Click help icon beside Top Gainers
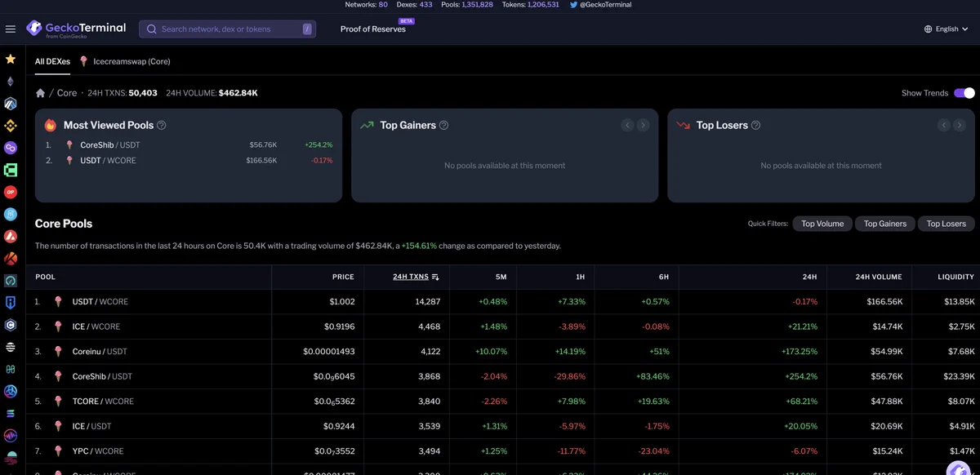This screenshot has height=475, width=980. click(444, 126)
